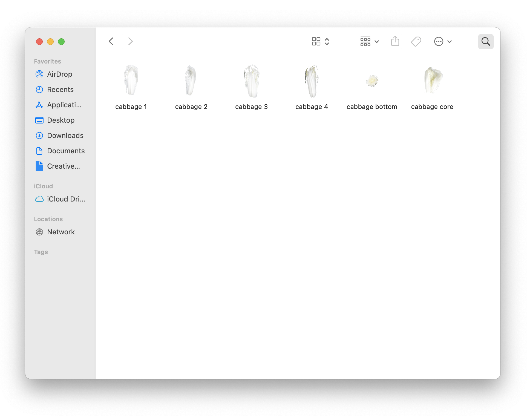Go forward with the right chevron
Viewport: 530px width, 420px height.
click(x=130, y=41)
